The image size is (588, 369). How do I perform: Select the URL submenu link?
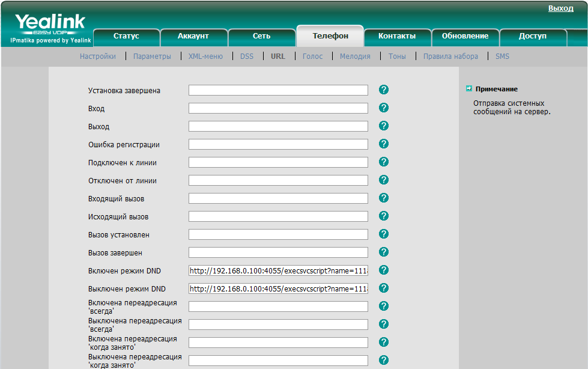coord(278,56)
